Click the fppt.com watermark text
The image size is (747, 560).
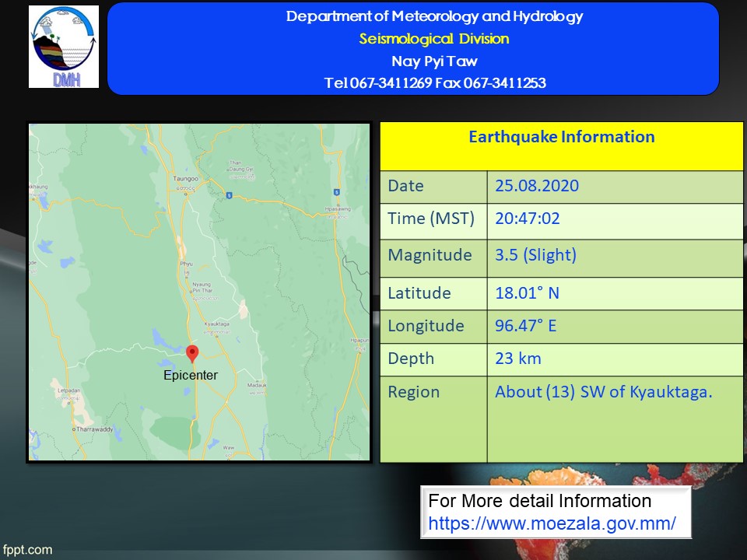click(x=27, y=550)
